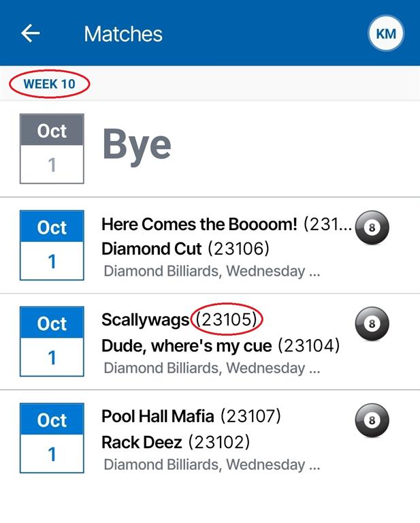Tap the Matches page title
This screenshot has height=523, width=420.
click(123, 33)
